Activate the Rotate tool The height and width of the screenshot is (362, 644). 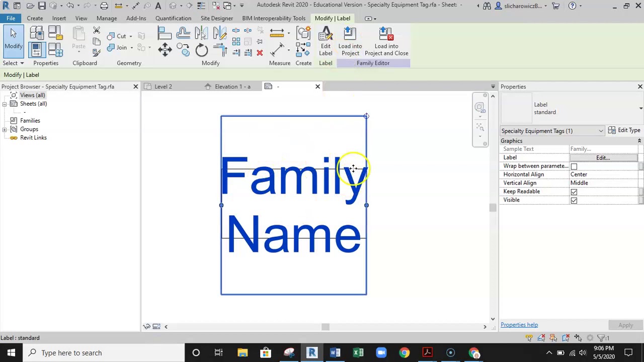[201, 49]
